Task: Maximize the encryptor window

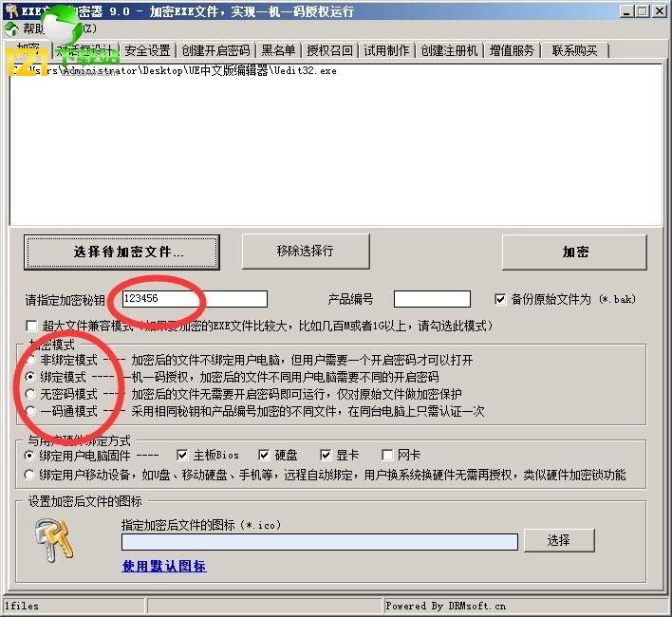Action: click(643, 11)
